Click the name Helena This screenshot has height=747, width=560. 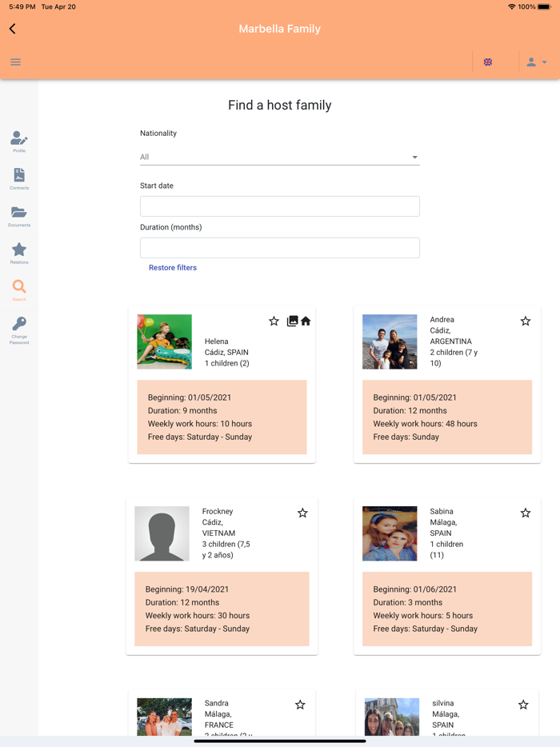click(x=216, y=342)
